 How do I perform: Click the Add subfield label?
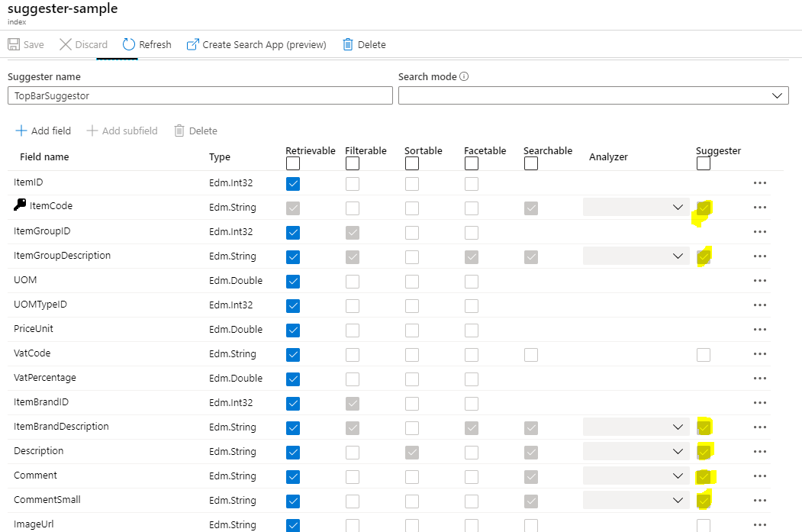point(130,131)
